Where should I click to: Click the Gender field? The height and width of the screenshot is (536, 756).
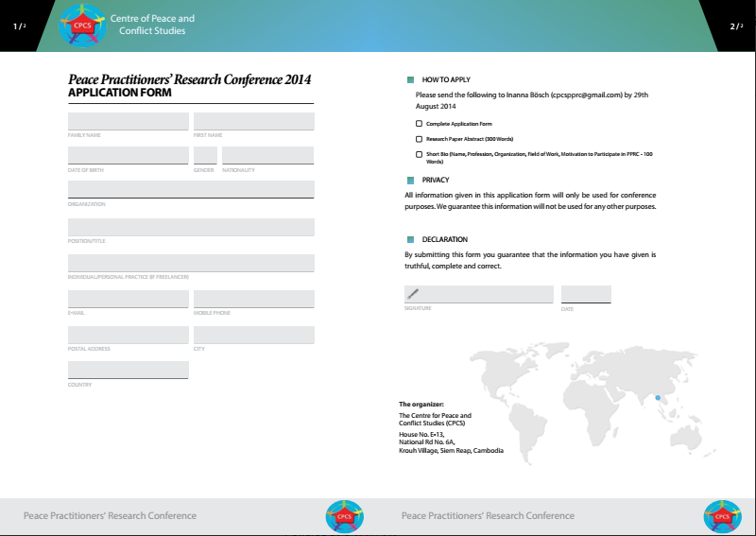(x=205, y=155)
